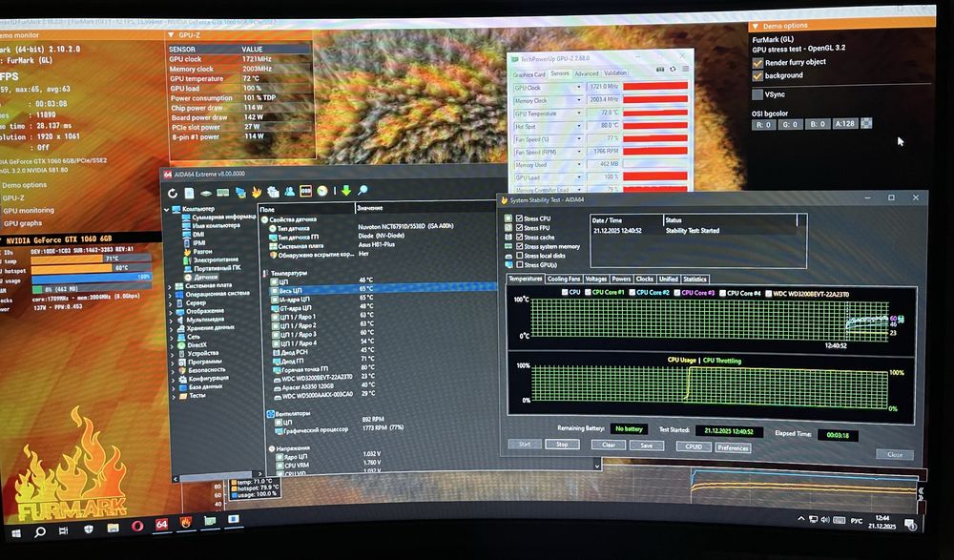Switch to Opera browser in the taskbar
Viewport: 954px width, 560px height.
click(x=136, y=526)
